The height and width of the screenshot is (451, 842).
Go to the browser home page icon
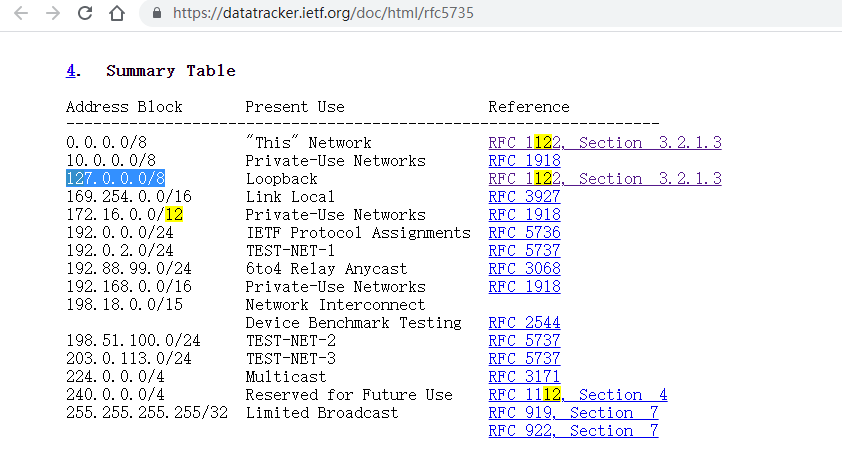point(117,13)
